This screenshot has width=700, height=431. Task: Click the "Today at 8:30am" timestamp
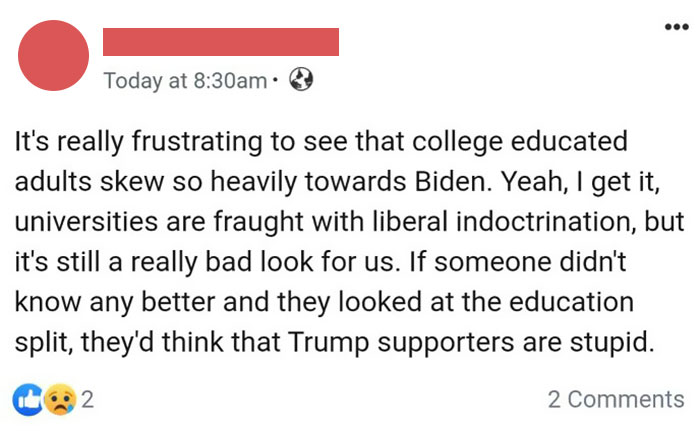pos(185,80)
